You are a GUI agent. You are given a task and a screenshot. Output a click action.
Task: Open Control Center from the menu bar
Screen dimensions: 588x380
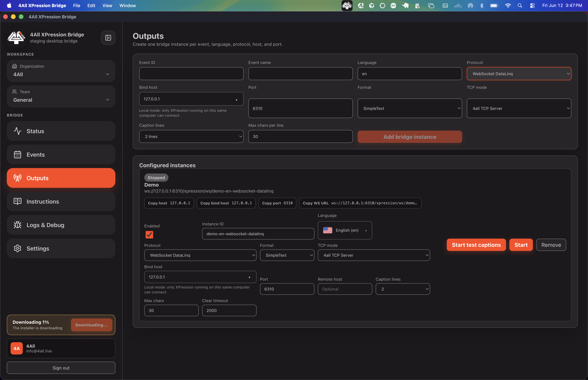click(532, 5)
